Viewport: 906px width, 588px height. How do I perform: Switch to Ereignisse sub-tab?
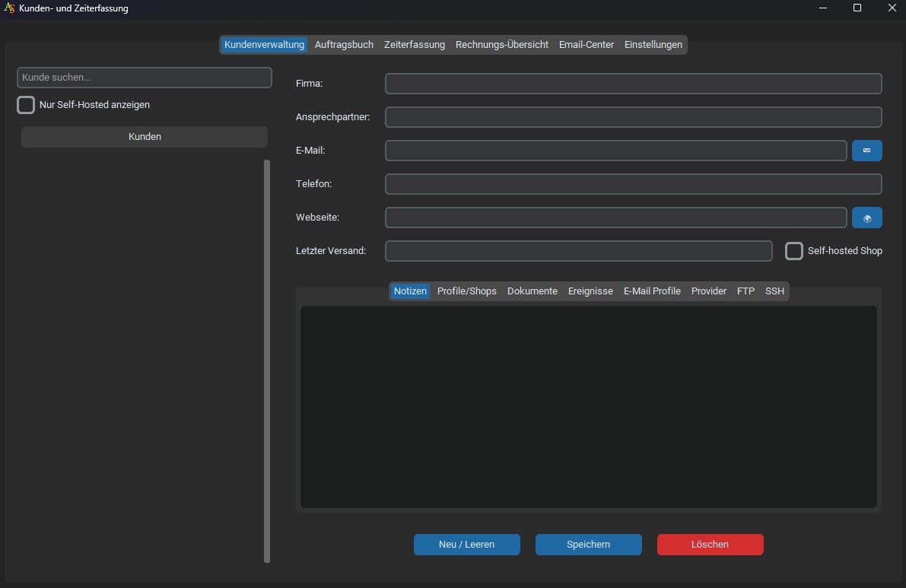[x=590, y=291]
